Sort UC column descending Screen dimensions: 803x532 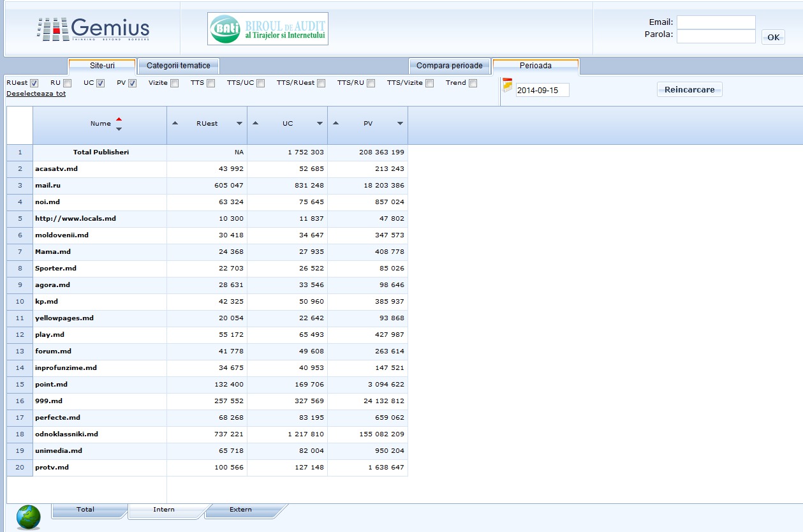point(320,123)
